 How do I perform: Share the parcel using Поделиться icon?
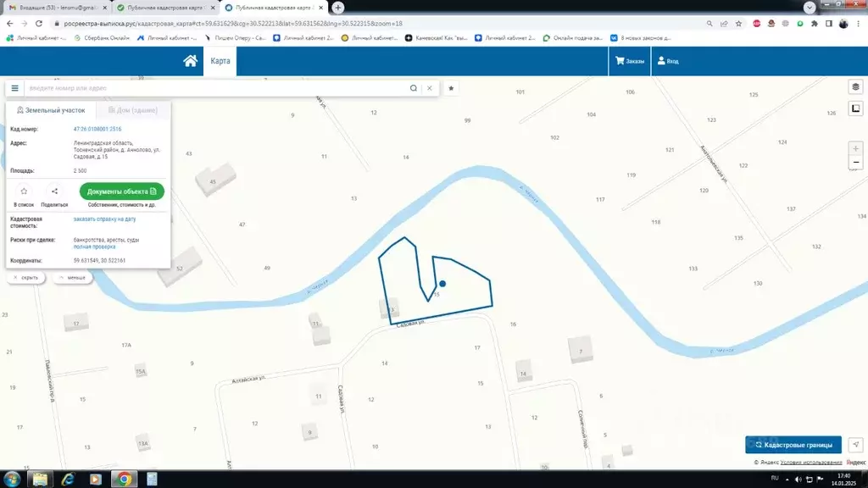coord(54,191)
